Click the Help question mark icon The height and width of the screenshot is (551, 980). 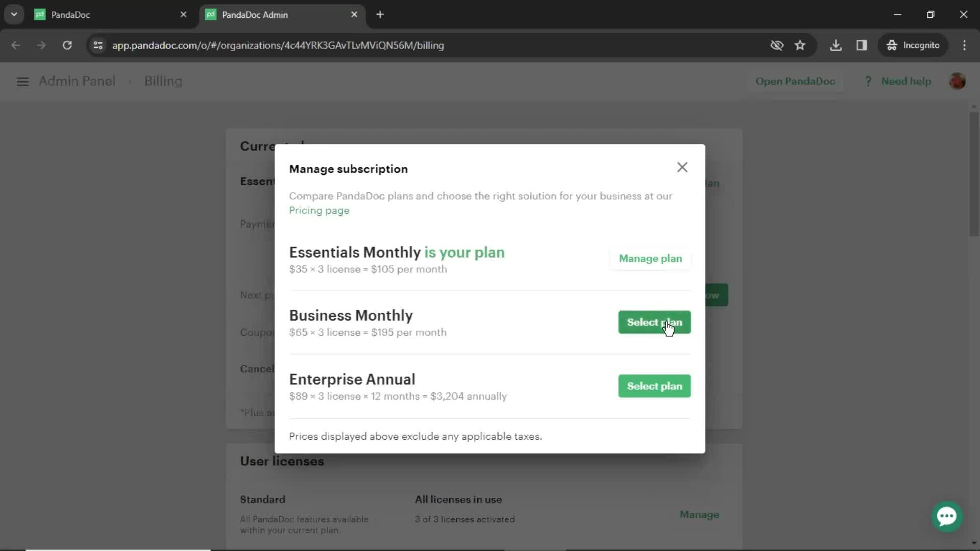tap(869, 81)
